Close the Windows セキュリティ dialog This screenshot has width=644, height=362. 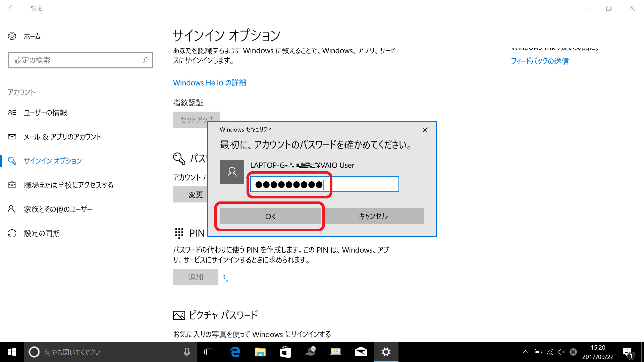(x=425, y=130)
